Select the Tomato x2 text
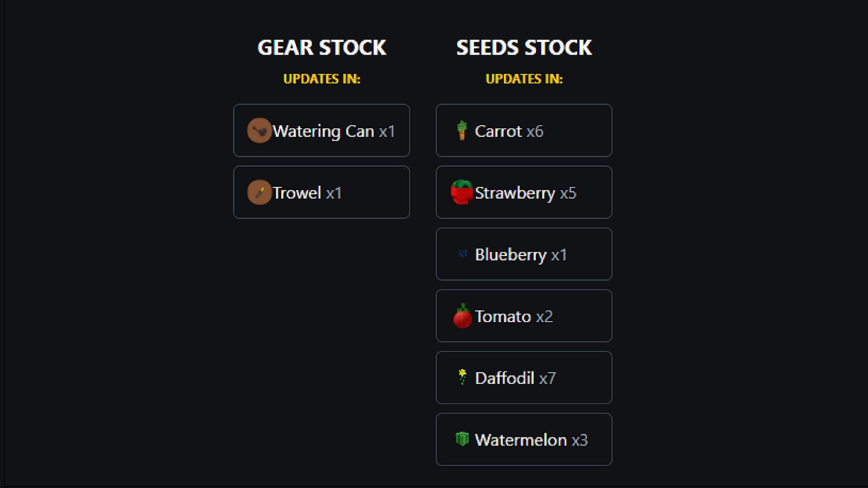The image size is (868, 488). tap(514, 316)
